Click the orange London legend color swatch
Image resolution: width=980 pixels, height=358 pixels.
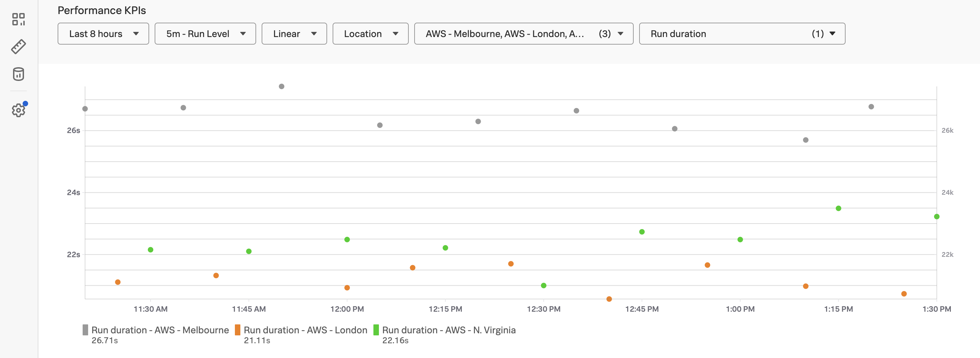coord(237,330)
